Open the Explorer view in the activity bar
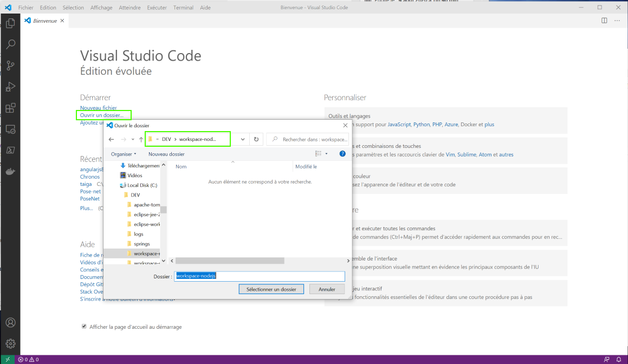This screenshot has height=364, width=628. click(10, 23)
